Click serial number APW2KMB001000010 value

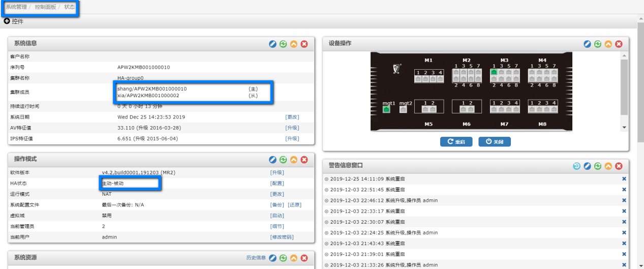[144, 67]
